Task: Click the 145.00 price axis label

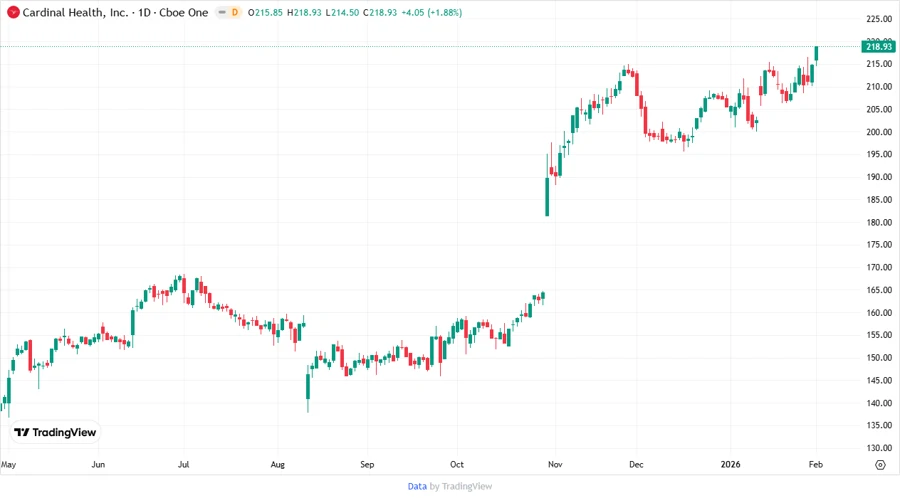Action: 879,380
